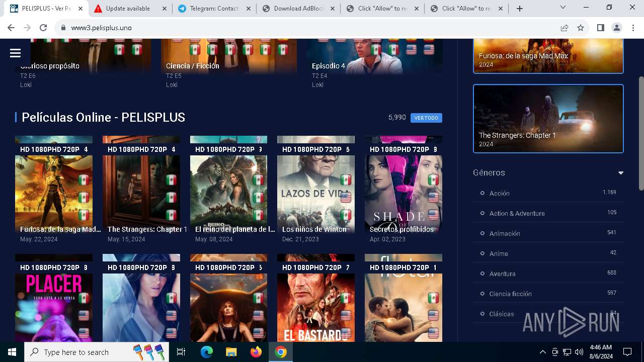The width and height of the screenshot is (644, 362).
Task: Open the network tray icon
Action: click(567, 352)
